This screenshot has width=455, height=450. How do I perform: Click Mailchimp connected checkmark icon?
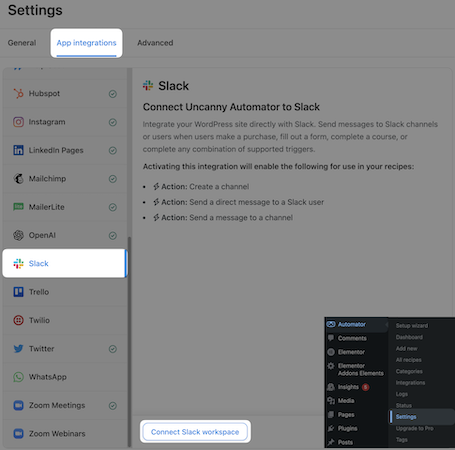(x=113, y=179)
